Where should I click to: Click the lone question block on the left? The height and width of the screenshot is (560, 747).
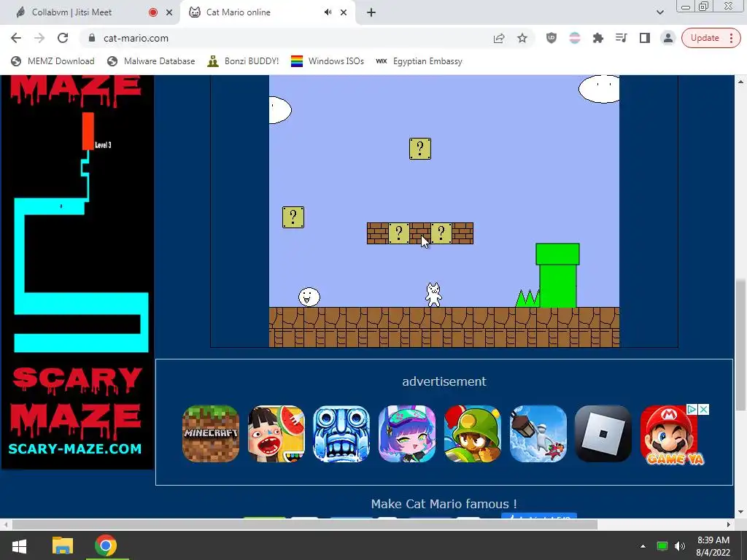[293, 217]
